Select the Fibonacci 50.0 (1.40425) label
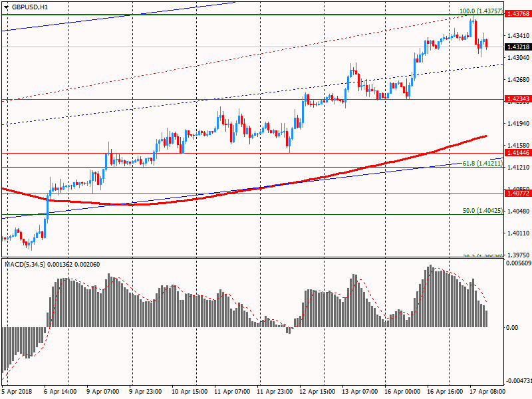Viewport: 532px width, 399px height. coord(483,211)
